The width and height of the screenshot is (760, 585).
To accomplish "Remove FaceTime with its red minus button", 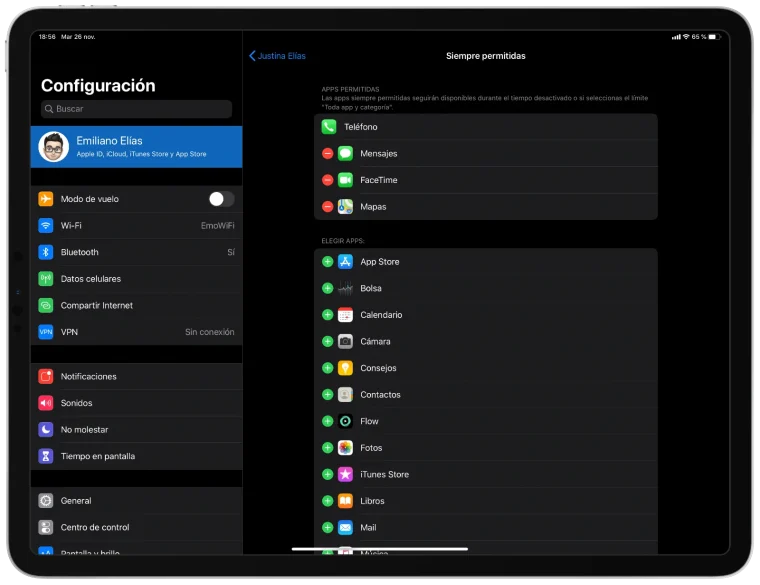I will click(x=328, y=180).
